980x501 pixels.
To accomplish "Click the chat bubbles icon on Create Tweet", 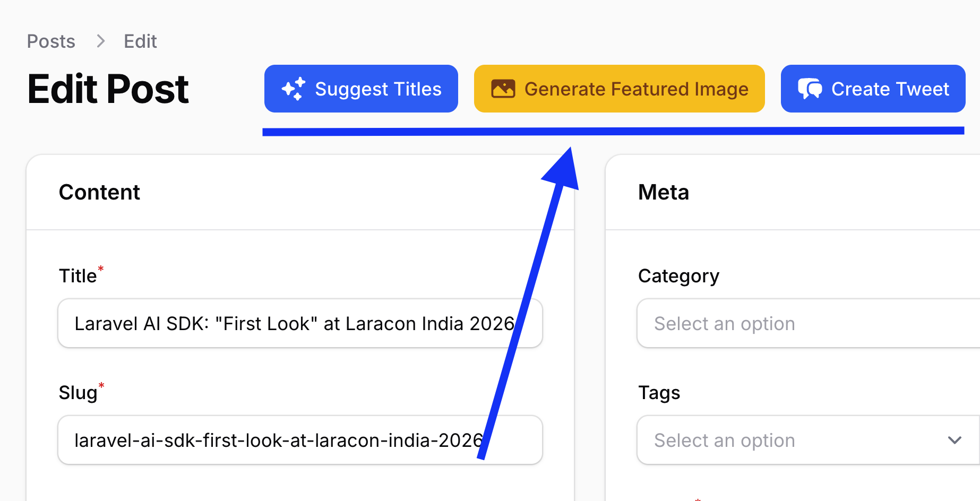I will pos(810,89).
